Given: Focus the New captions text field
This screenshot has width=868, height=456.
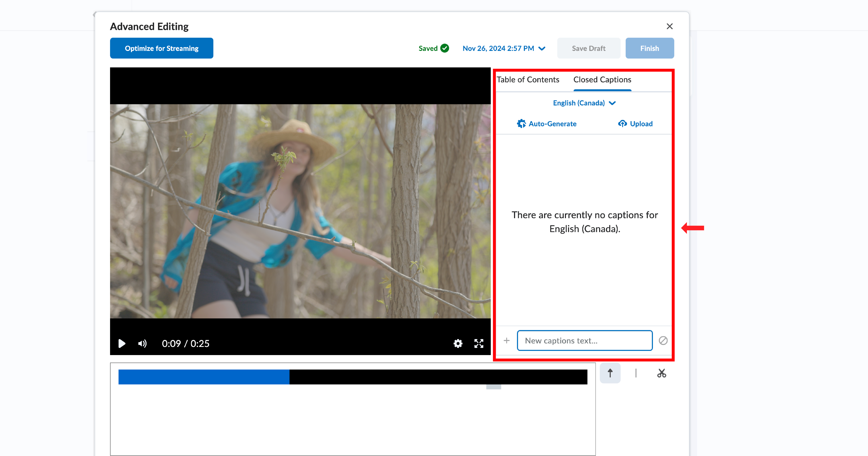Looking at the screenshot, I should [584, 341].
